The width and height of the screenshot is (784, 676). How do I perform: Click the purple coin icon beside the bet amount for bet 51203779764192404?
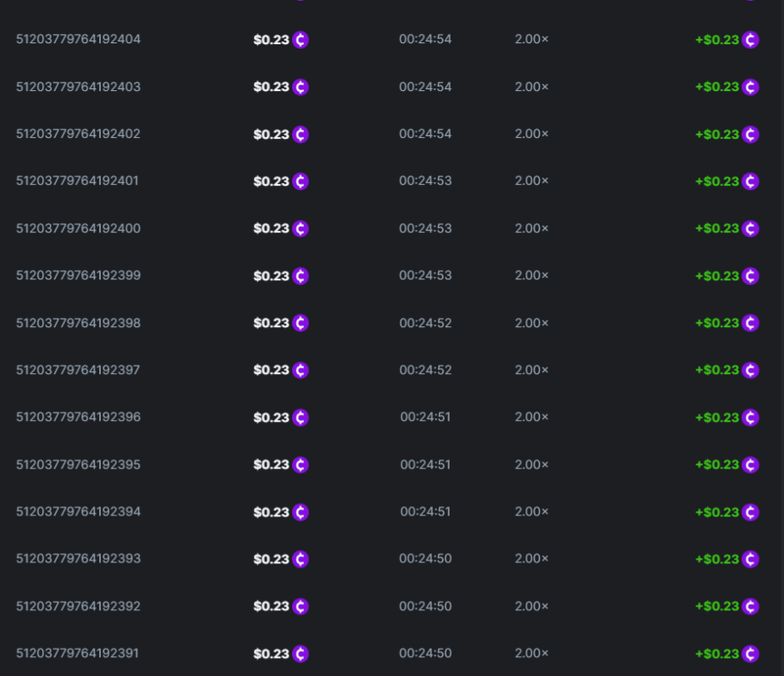[300, 40]
